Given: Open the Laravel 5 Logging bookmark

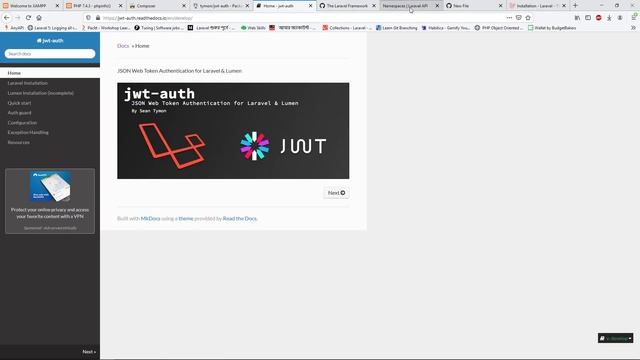Looking at the screenshot, I should coord(52,28).
